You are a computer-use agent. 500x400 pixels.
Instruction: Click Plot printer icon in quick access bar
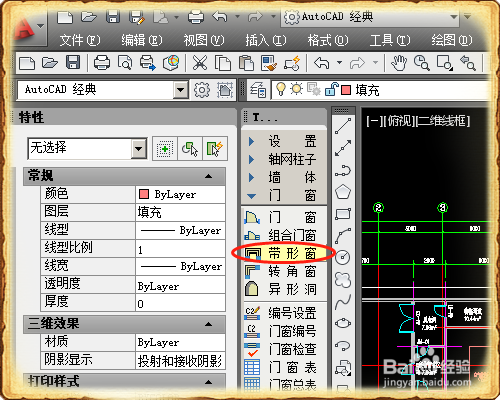pos(196,17)
